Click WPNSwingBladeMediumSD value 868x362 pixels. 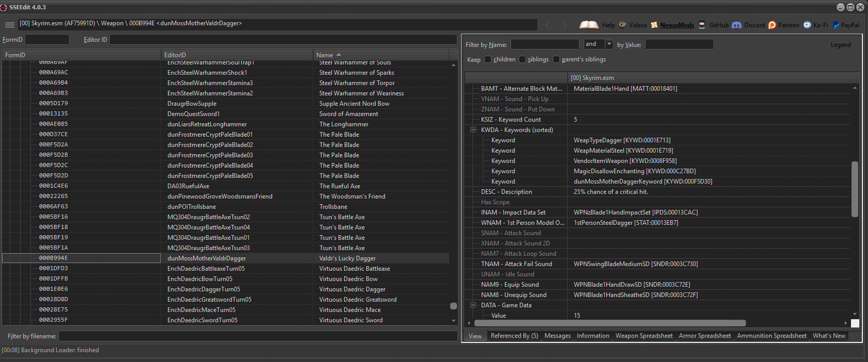[x=636, y=264]
